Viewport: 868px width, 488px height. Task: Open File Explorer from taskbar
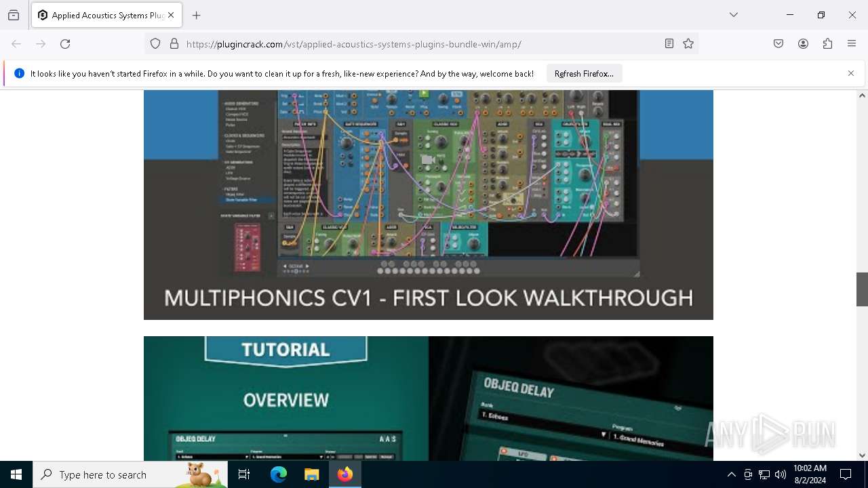click(x=312, y=474)
